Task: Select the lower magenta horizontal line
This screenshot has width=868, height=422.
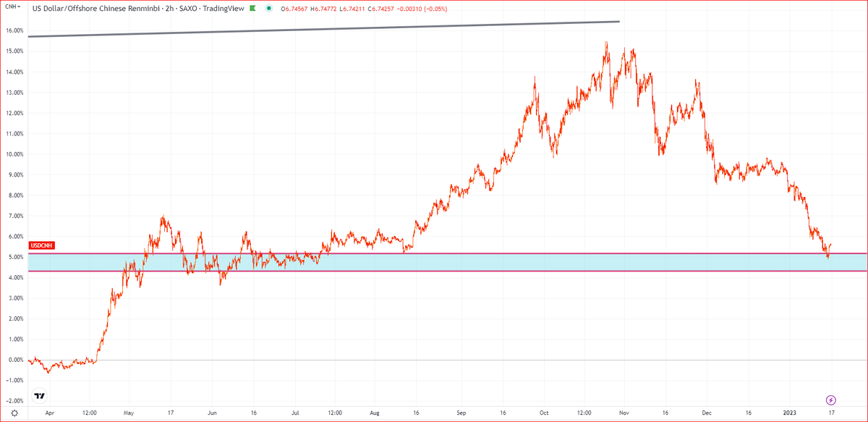Action: [x=448, y=271]
